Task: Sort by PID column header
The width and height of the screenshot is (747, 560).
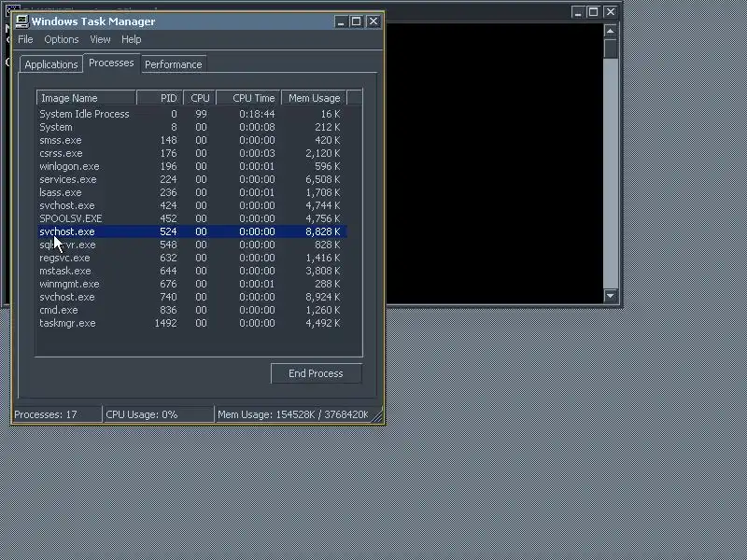Action: (x=160, y=98)
